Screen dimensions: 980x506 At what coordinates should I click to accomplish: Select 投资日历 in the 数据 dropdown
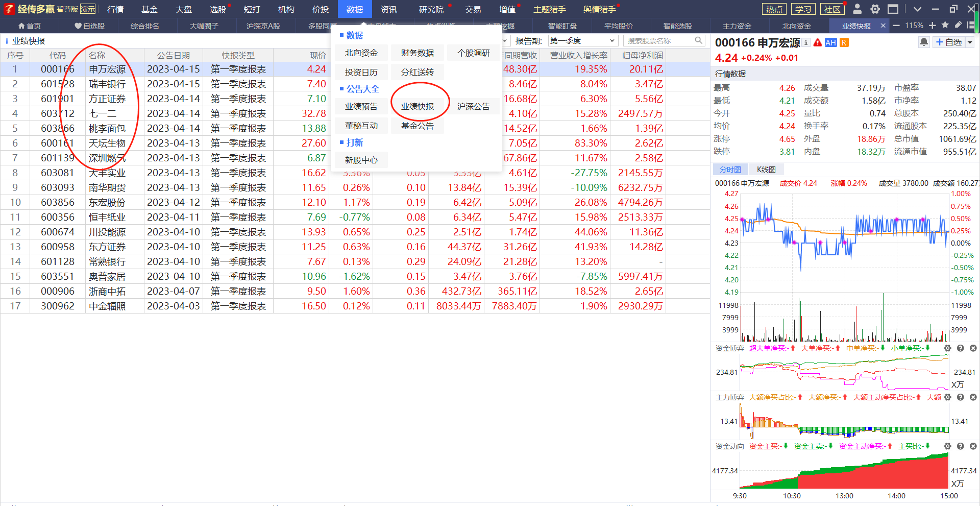[361, 72]
